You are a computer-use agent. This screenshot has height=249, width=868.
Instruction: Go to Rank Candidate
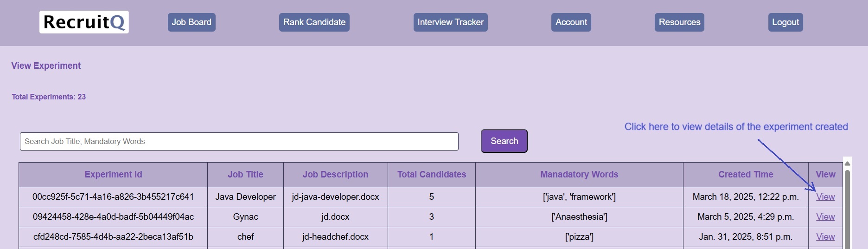pyautogui.click(x=314, y=22)
